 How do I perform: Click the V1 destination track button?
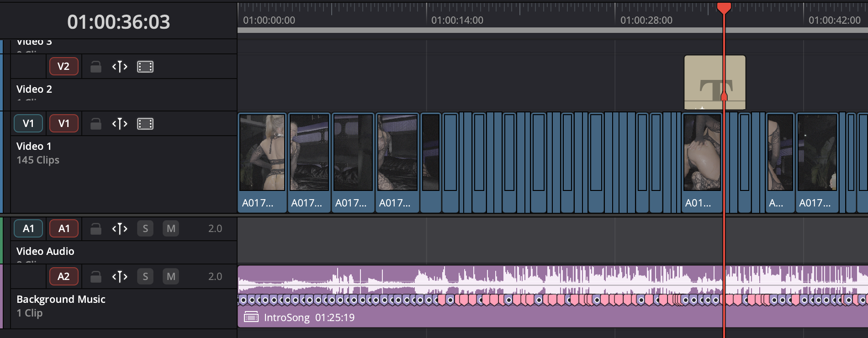coord(64,123)
